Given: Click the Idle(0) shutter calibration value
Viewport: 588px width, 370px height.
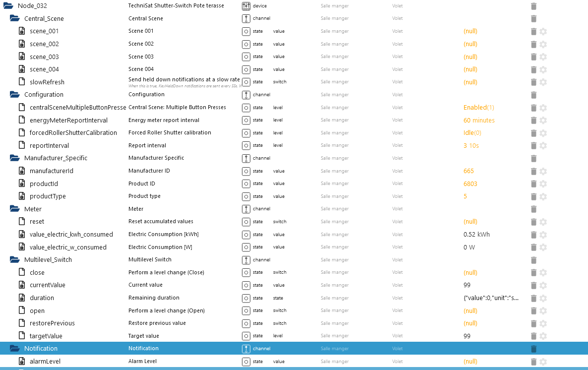Looking at the screenshot, I should pos(472,133).
